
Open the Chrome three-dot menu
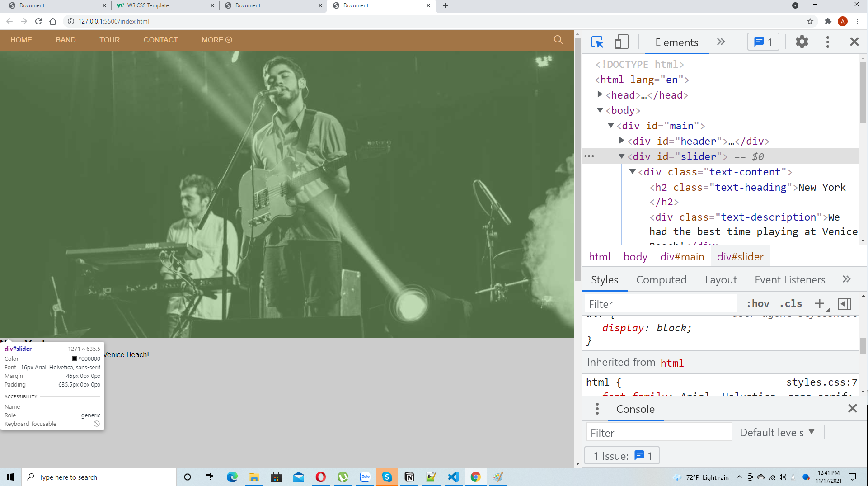tap(857, 21)
